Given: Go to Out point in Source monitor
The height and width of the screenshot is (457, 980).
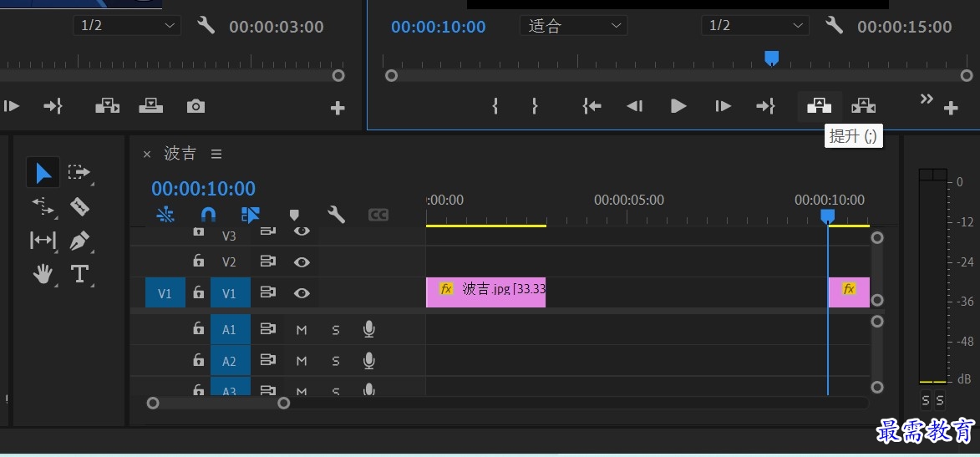Looking at the screenshot, I should 53,106.
